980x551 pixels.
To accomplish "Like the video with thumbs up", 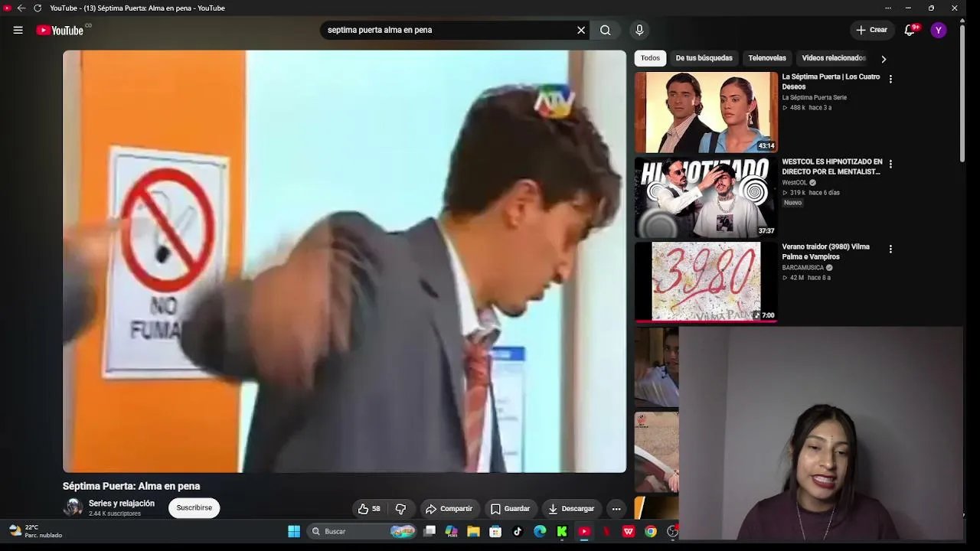I will tap(370, 509).
